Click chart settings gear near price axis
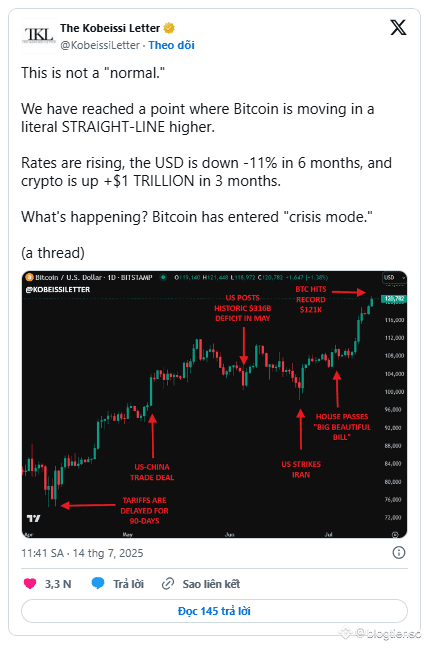The image size is (429, 649). click(x=395, y=534)
